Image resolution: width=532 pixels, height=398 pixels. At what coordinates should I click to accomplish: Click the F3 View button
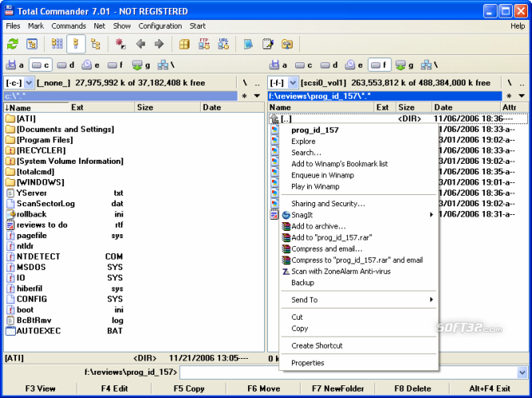40,388
